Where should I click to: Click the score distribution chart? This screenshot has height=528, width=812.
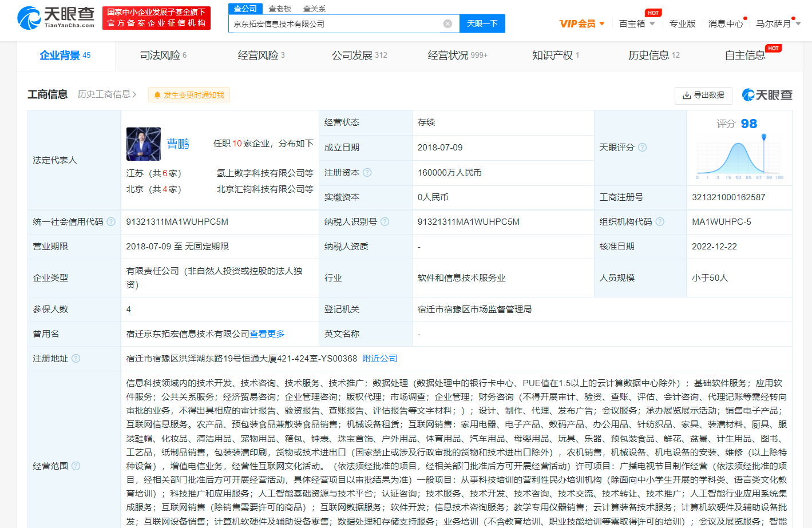739,158
